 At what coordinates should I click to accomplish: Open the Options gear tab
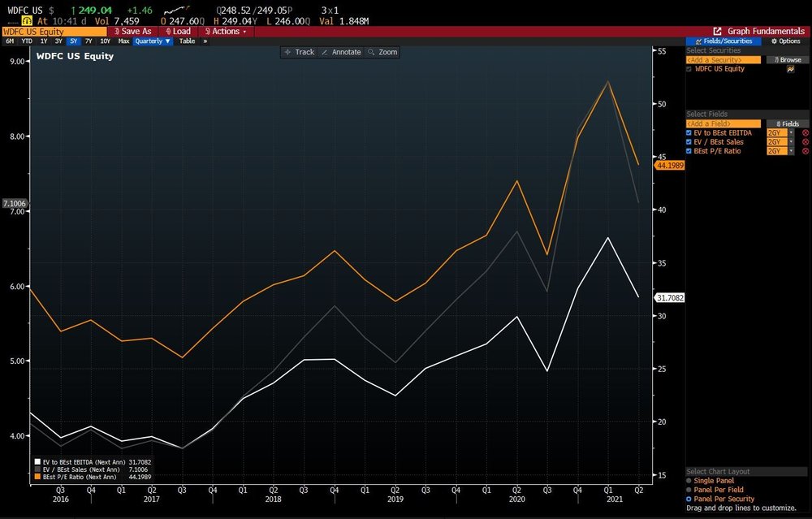click(785, 41)
